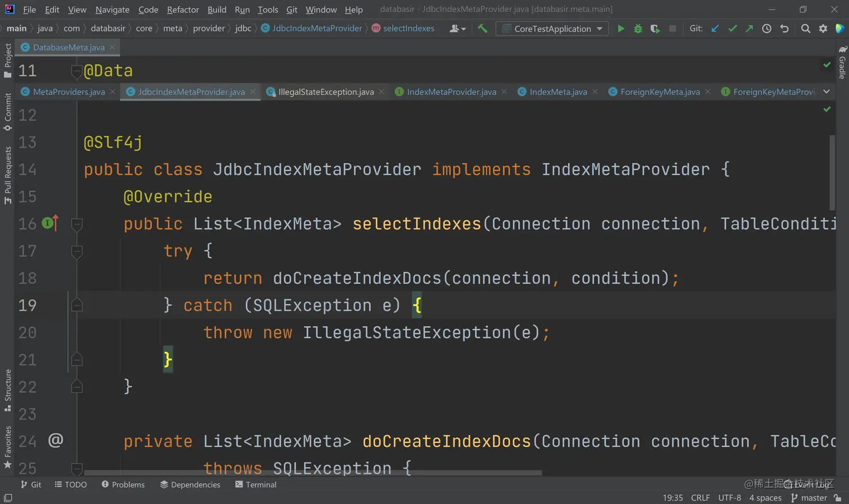Commit changes with the green checkmark icon

[732, 29]
